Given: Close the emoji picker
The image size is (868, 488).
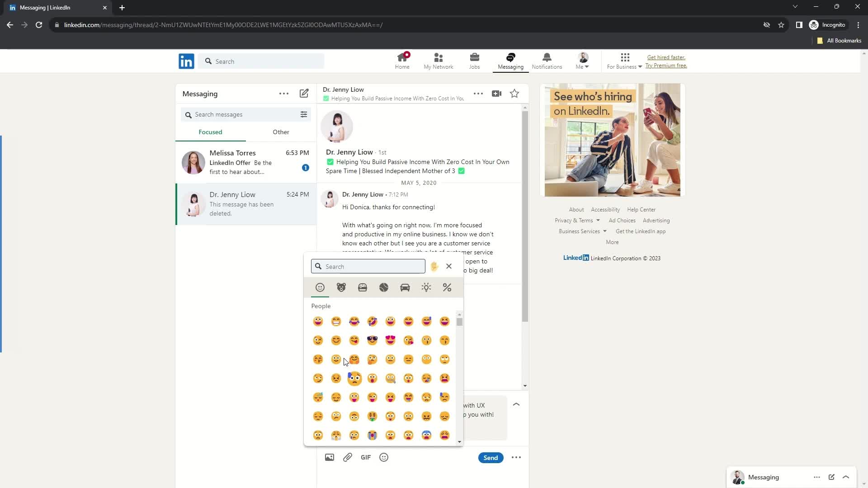Looking at the screenshot, I should (449, 266).
